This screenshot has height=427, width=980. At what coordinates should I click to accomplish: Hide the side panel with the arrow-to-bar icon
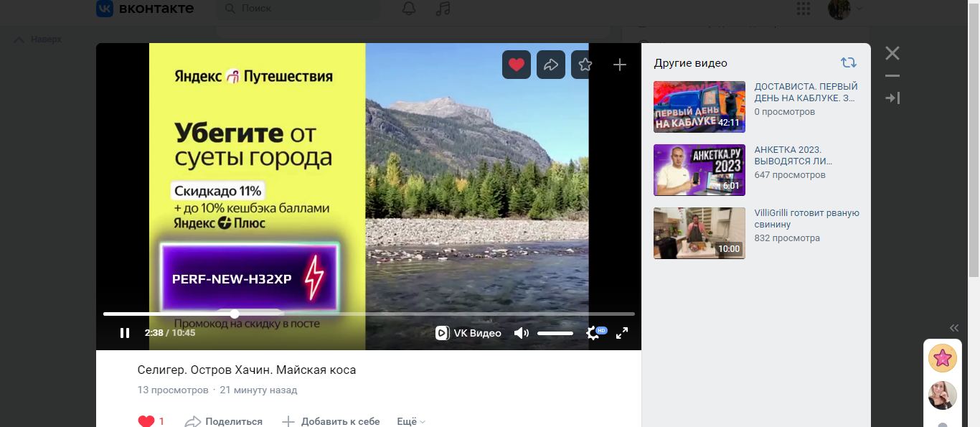pos(892,98)
